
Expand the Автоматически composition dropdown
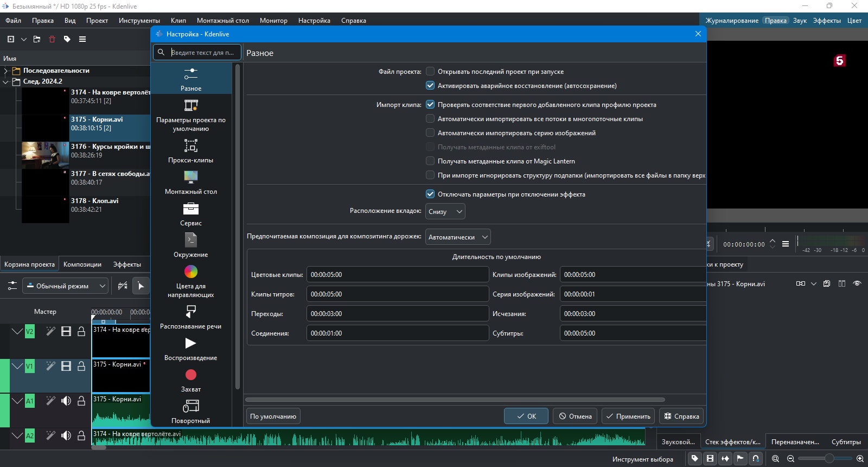click(458, 237)
